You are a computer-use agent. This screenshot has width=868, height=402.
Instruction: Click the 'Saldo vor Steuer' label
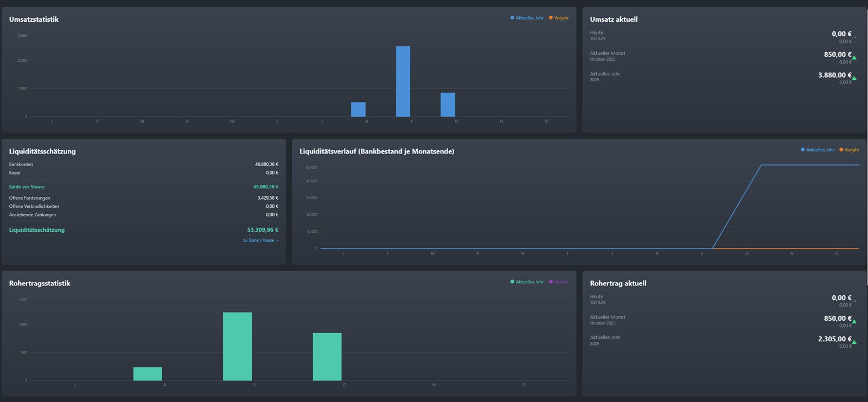[27, 187]
